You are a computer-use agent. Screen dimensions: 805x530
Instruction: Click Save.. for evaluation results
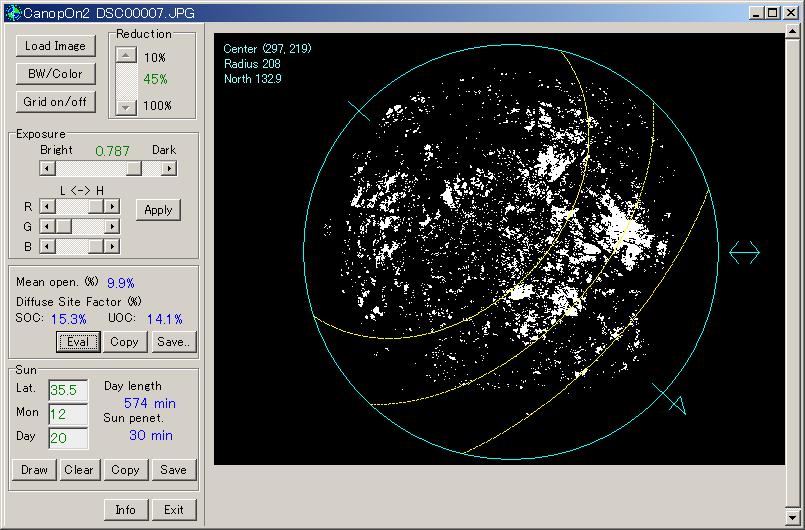(x=174, y=342)
